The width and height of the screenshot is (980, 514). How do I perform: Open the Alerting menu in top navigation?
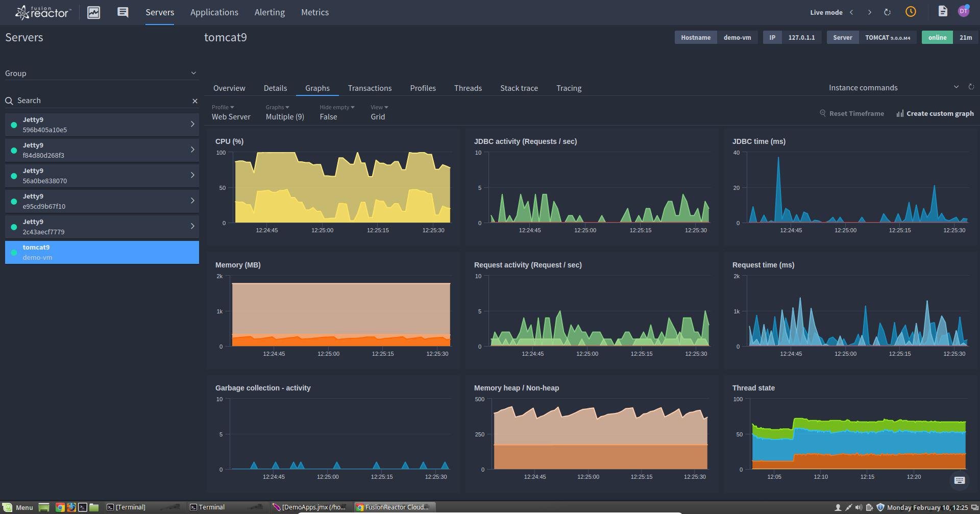click(x=269, y=12)
